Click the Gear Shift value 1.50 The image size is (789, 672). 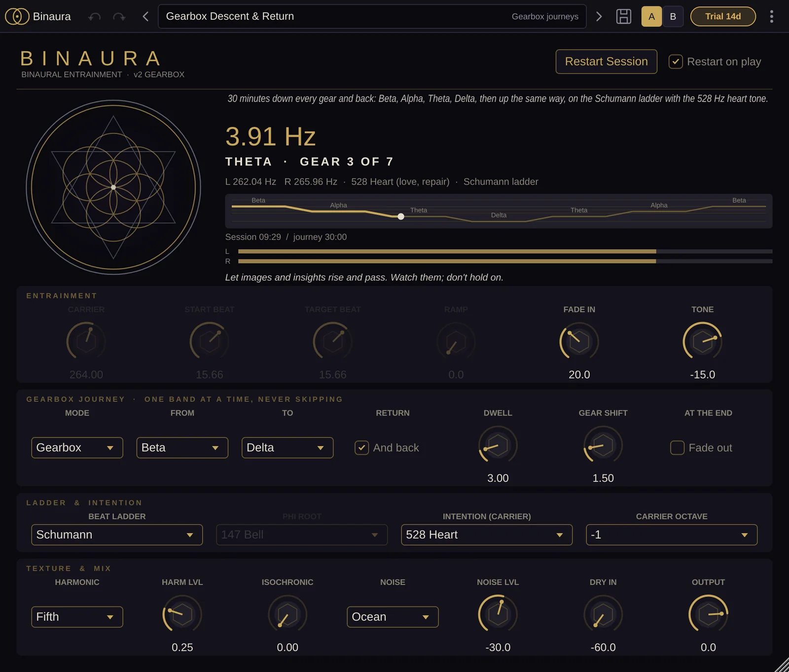pyautogui.click(x=603, y=478)
